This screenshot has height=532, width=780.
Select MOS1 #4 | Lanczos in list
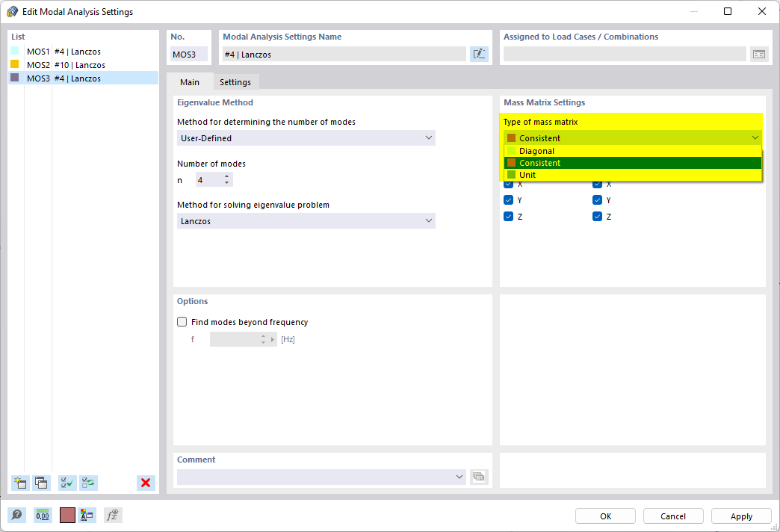(x=84, y=52)
